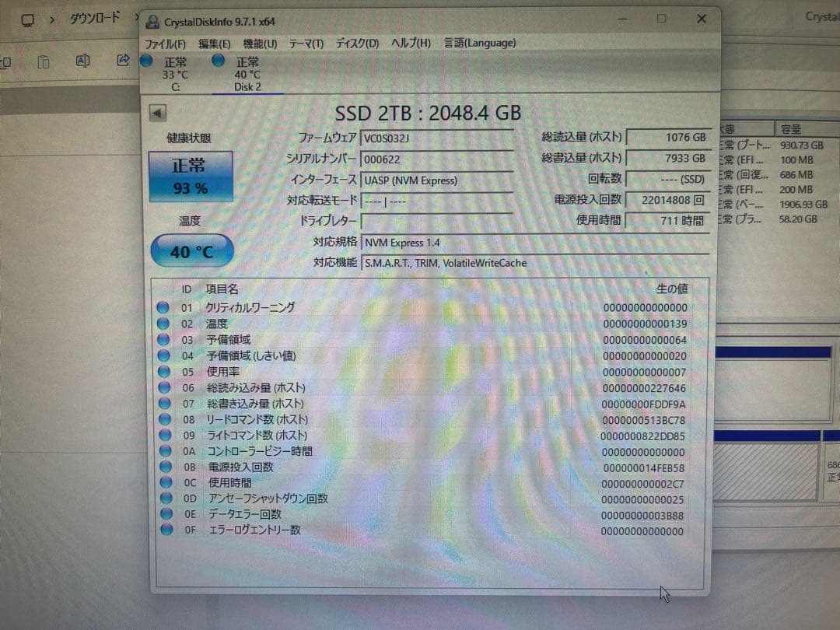Click the power on hours 711 時間

point(668,220)
